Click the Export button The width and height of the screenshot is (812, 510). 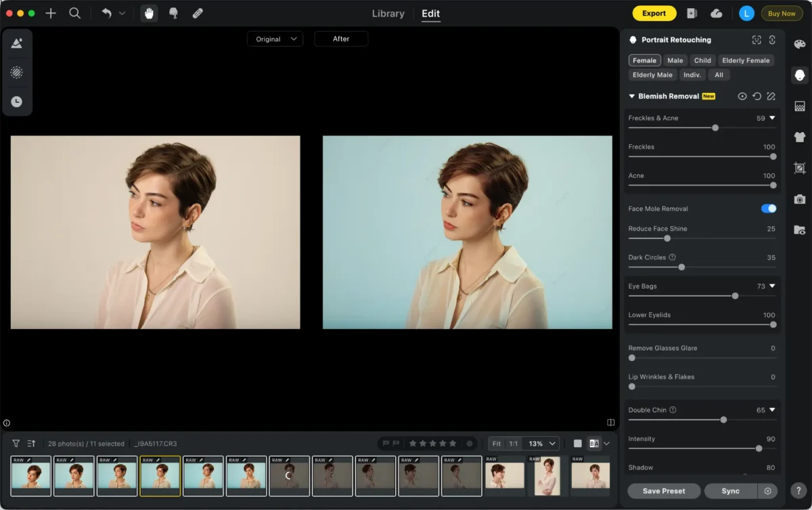point(654,14)
